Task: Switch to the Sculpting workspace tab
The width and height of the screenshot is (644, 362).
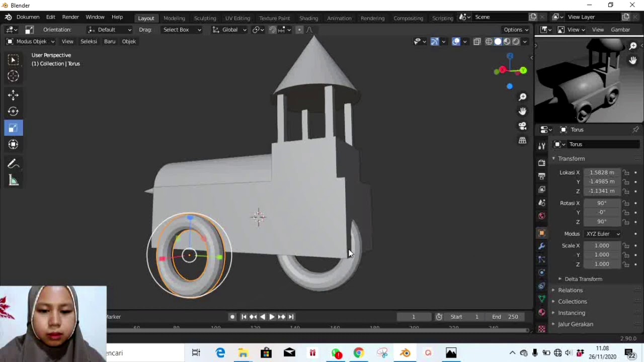Action: [x=205, y=18]
